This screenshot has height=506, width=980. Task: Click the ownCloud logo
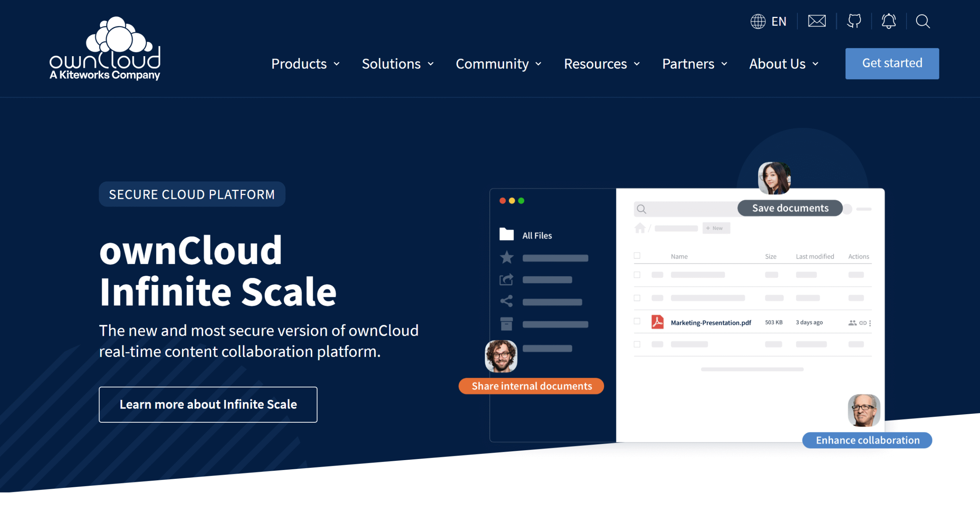click(x=105, y=48)
